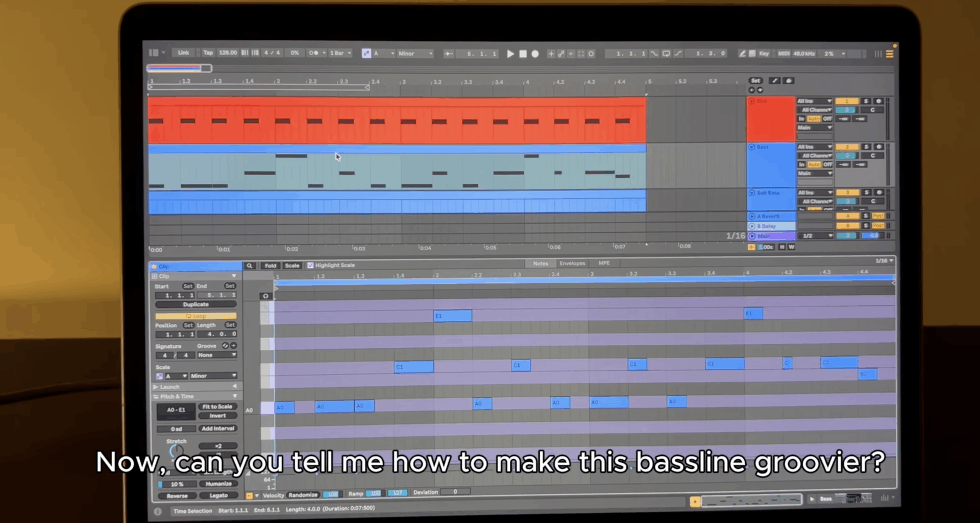Click the Info View icon at bottom left
Image resolution: width=980 pixels, height=523 pixels.
(x=158, y=511)
